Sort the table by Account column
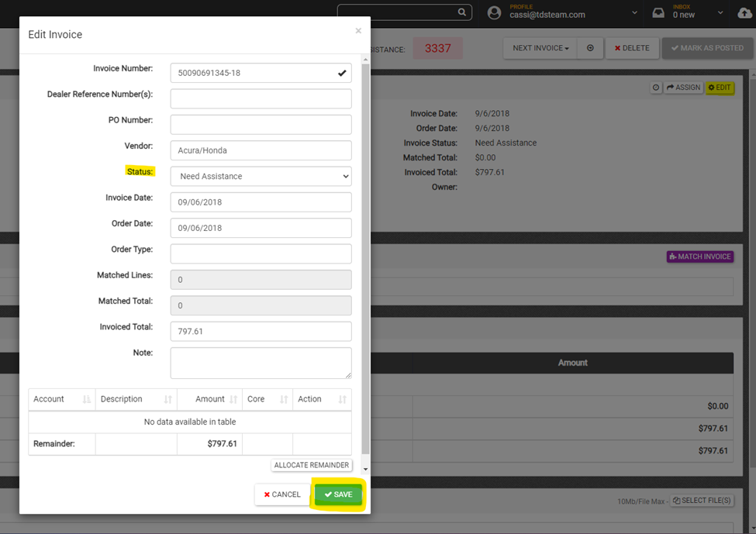756x534 pixels. 62,399
